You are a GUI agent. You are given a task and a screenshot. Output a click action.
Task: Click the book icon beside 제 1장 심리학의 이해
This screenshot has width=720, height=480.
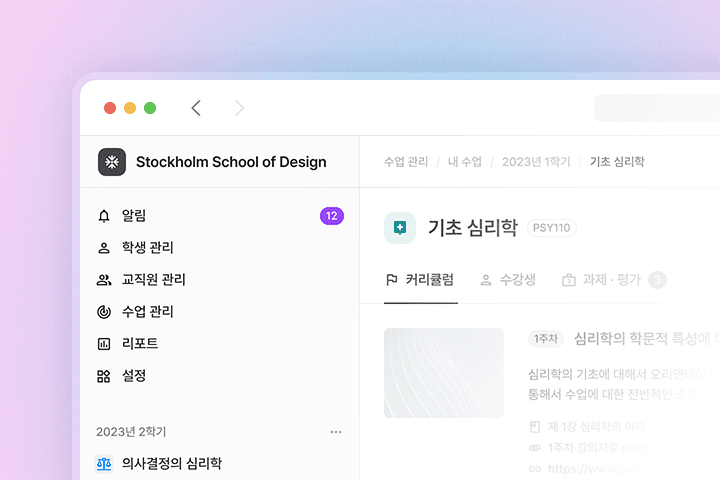coord(535,427)
